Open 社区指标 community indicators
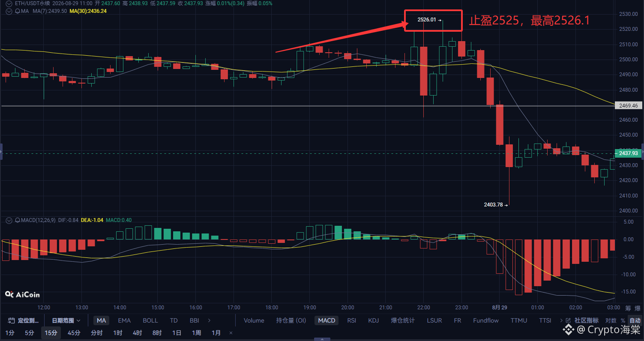This screenshot has height=341, width=644. pos(586,320)
